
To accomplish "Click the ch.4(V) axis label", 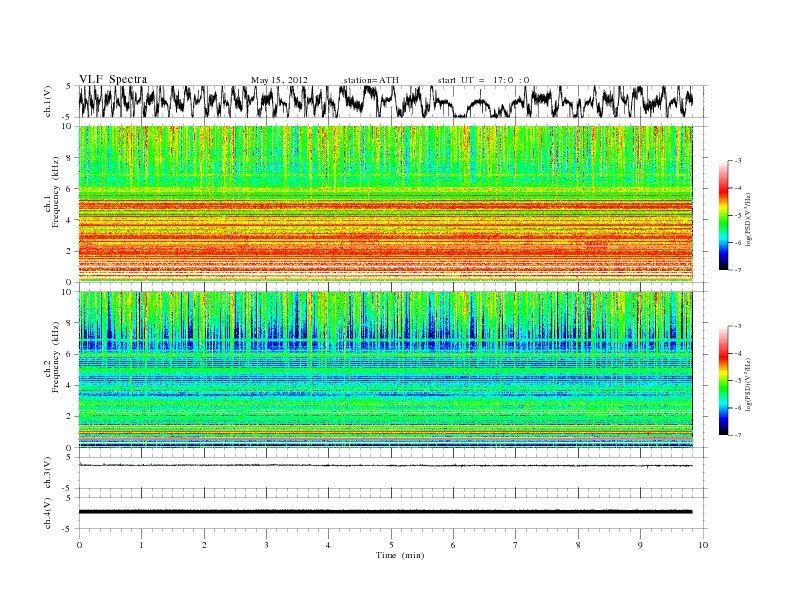I will tap(48, 513).
